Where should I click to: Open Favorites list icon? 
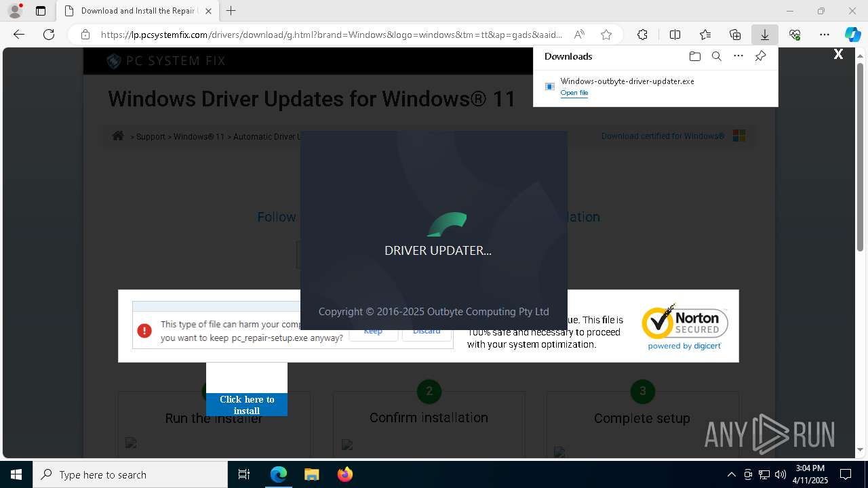705,35
